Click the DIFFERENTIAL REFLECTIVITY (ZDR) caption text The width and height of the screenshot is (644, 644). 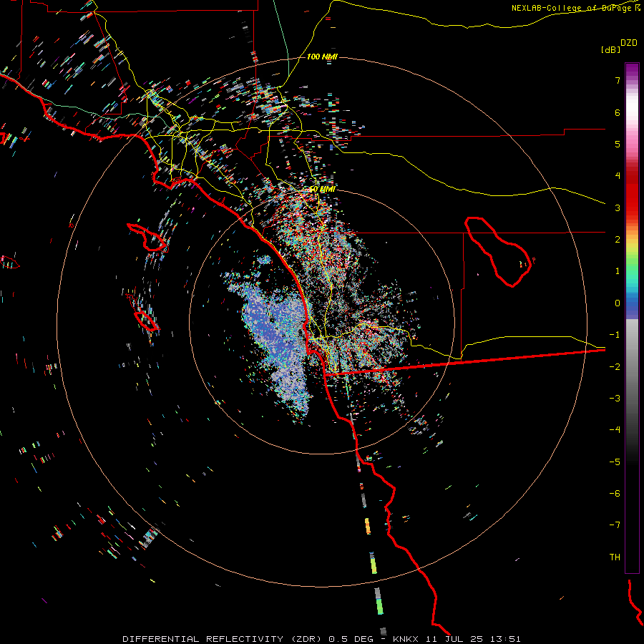point(223,639)
